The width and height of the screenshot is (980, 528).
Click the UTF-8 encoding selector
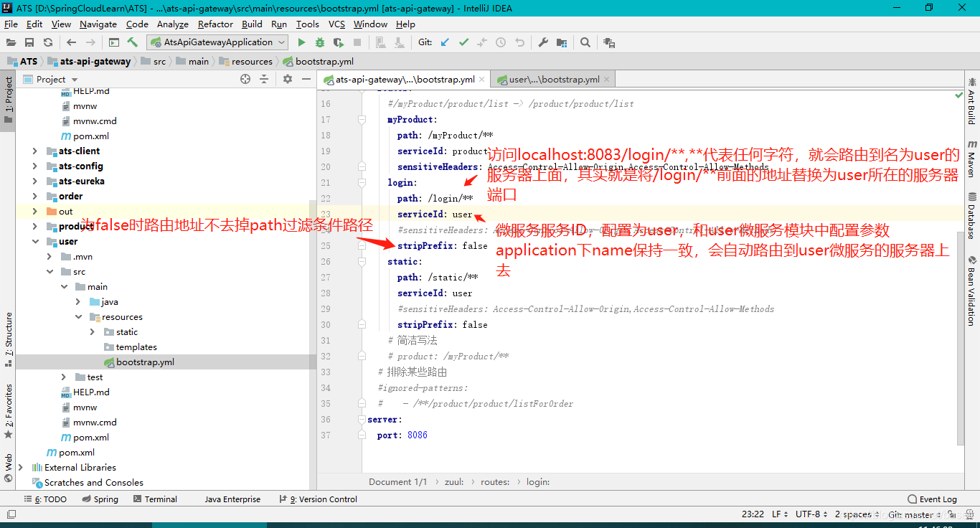tap(812, 514)
